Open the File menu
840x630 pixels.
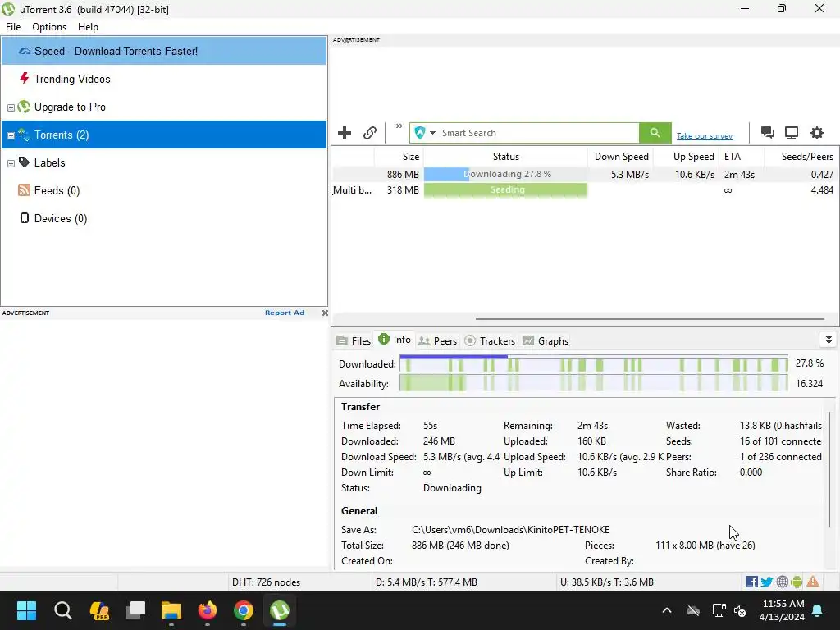[13, 27]
